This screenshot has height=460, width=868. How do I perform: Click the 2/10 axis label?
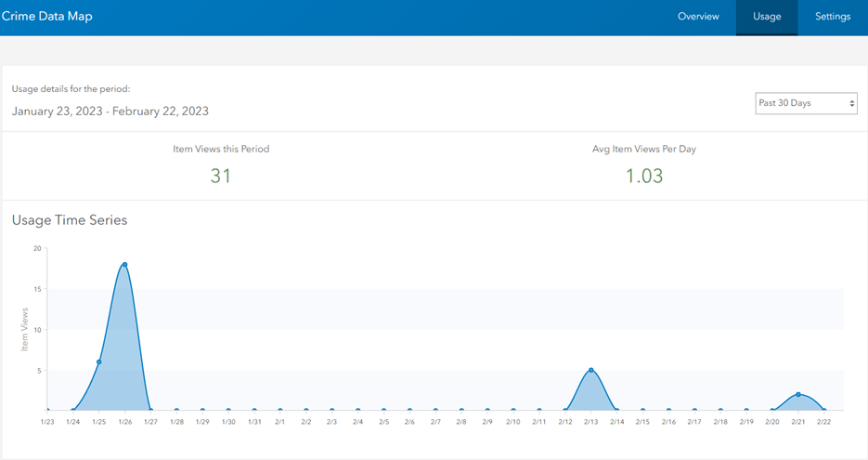513,422
